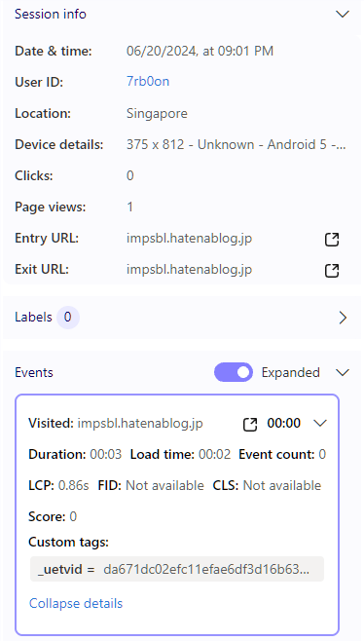
Task: Click the date 06/20/2024, at 09:01 PM
Action: point(200,51)
